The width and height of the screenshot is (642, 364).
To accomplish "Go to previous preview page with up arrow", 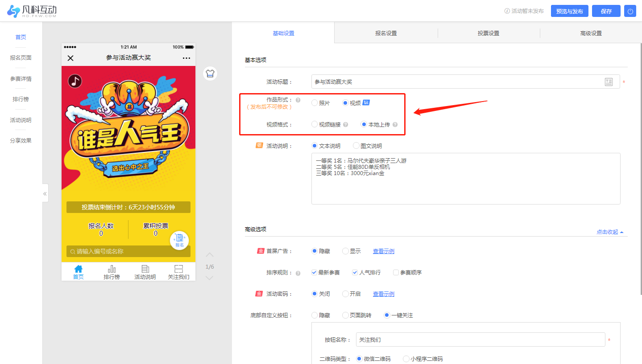I will point(210,255).
